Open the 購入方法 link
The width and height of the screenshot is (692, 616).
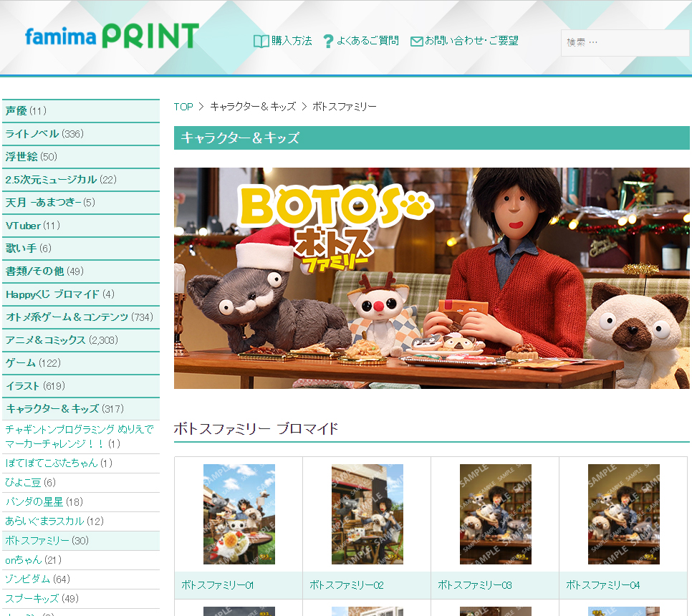tap(292, 41)
